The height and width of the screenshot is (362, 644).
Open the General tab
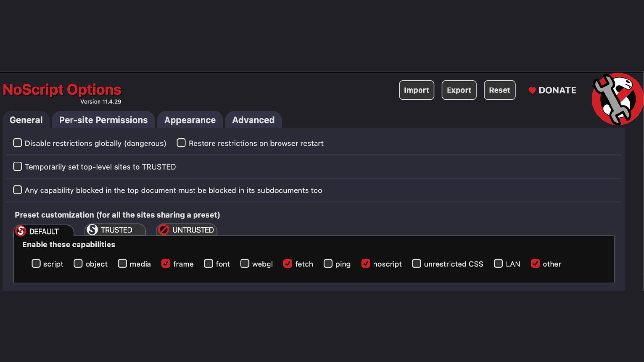pyautogui.click(x=26, y=120)
